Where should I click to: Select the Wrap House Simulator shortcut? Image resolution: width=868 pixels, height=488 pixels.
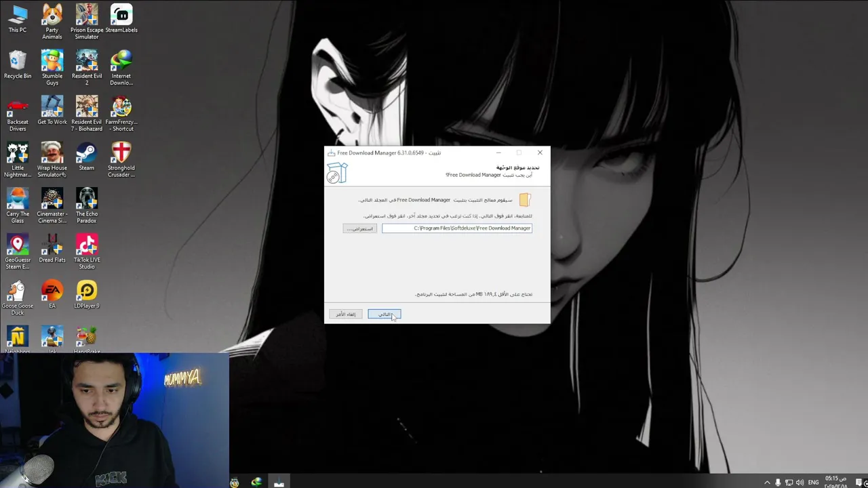pyautogui.click(x=52, y=160)
